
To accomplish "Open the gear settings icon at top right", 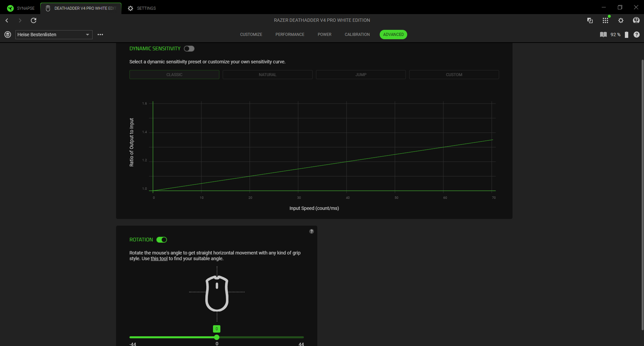I will (x=621, y=20).
